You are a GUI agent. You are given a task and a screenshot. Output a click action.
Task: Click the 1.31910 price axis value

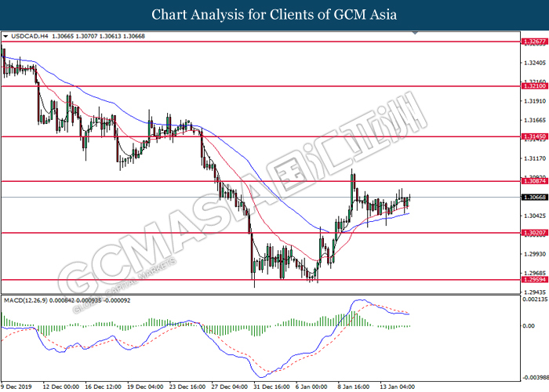[535, 101]
